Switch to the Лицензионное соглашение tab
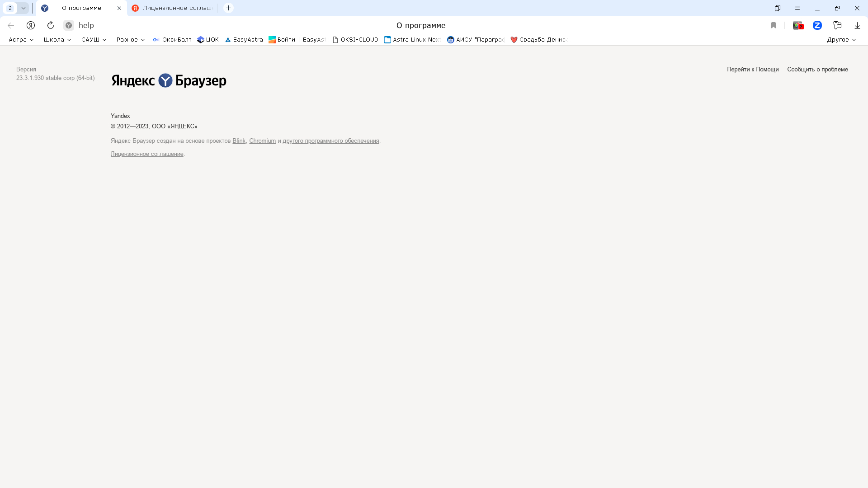868x488 pixels. click(172, 8)
